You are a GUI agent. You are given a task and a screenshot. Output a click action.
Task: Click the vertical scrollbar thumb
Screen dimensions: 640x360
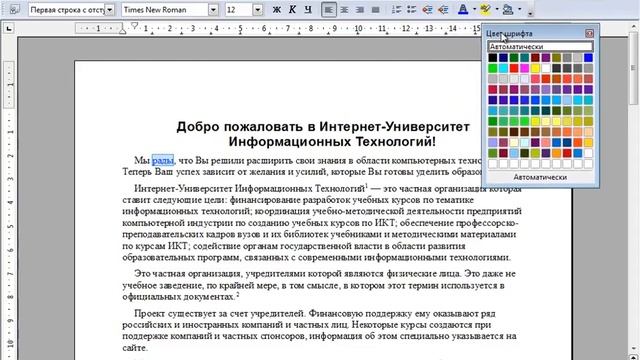tap(633, 68)
